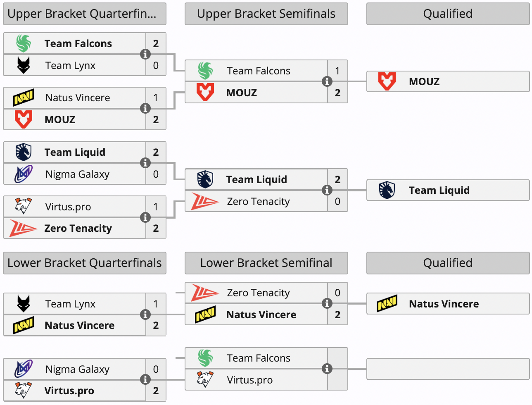View info for Zero Tenacity vs Natus Vincere semifinal

pos(327,303)
